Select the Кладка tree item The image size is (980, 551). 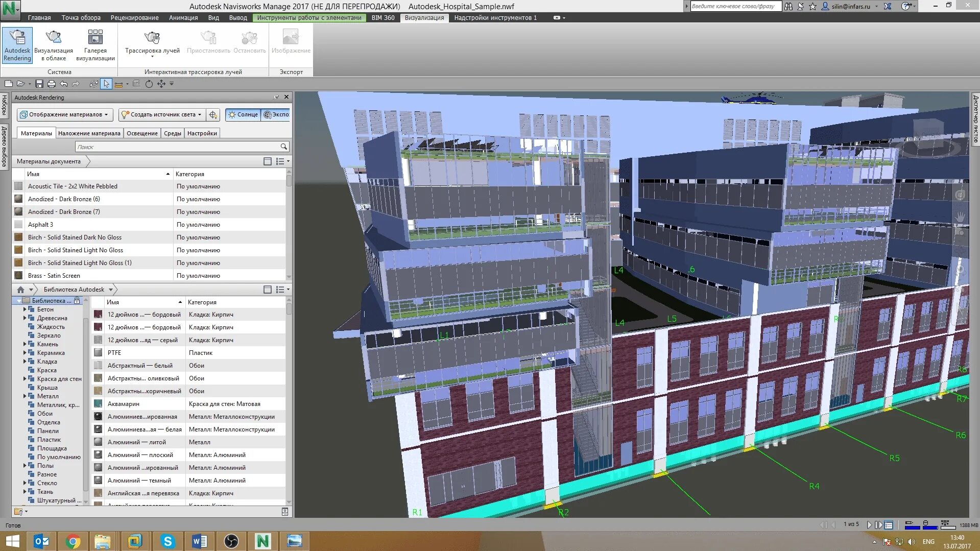(47, 362)
